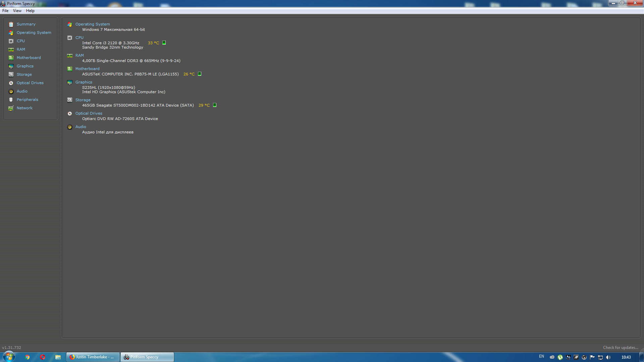Open the View menu
This screenshot has width=644, height=362.
pyautogui.click(x=17, y=11)
